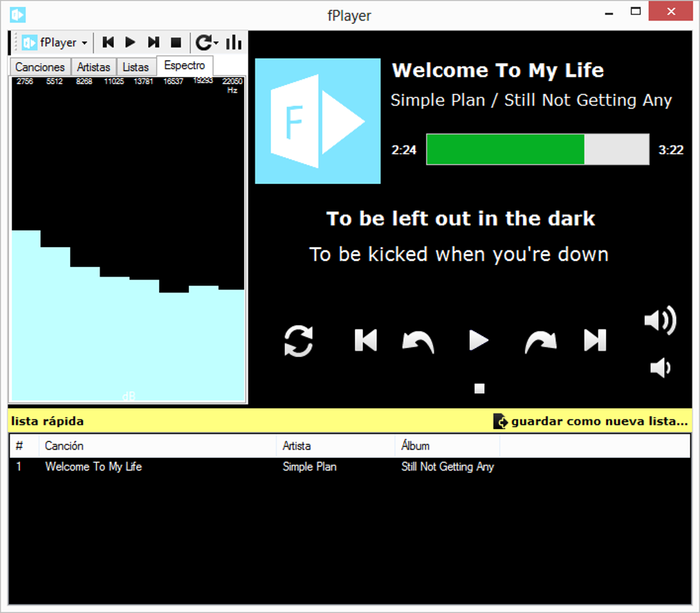
Task: Click the total duration 3:22
Action: point(671,150)
